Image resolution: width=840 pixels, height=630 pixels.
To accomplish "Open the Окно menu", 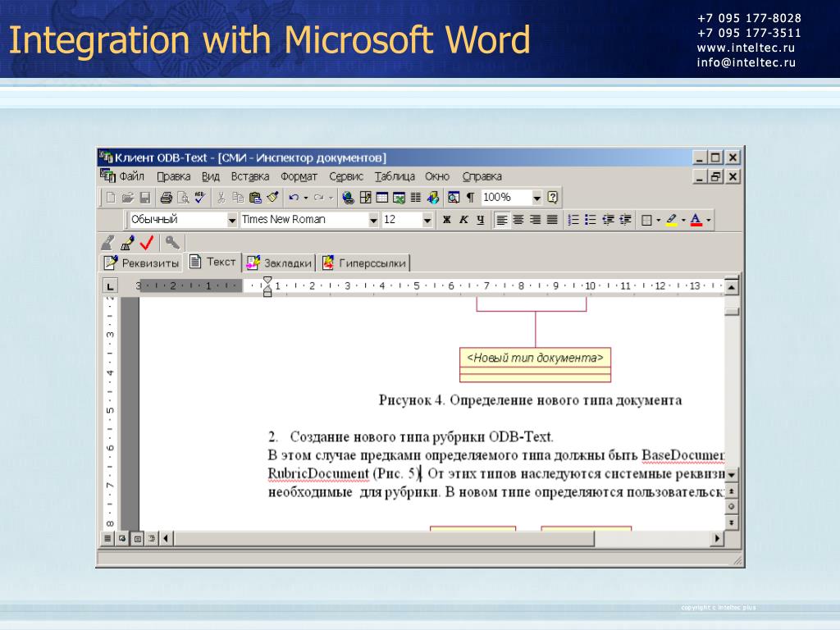I will coord(437,176).
